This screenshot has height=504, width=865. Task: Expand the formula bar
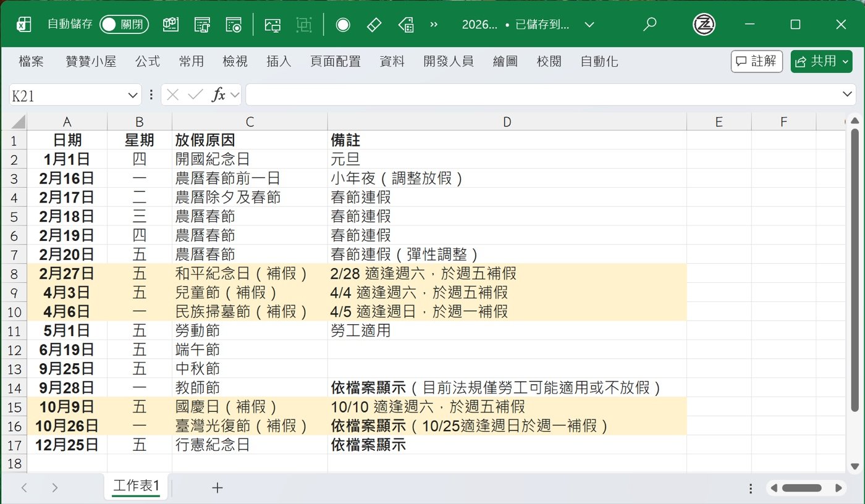click(848, 94)
